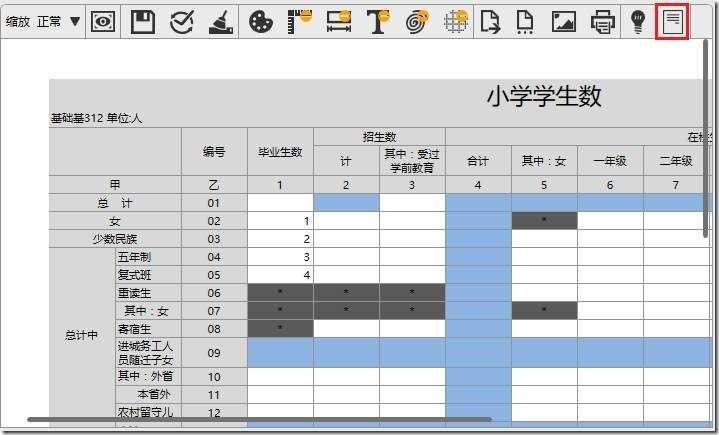Click the code cell 12

(214, 413)
